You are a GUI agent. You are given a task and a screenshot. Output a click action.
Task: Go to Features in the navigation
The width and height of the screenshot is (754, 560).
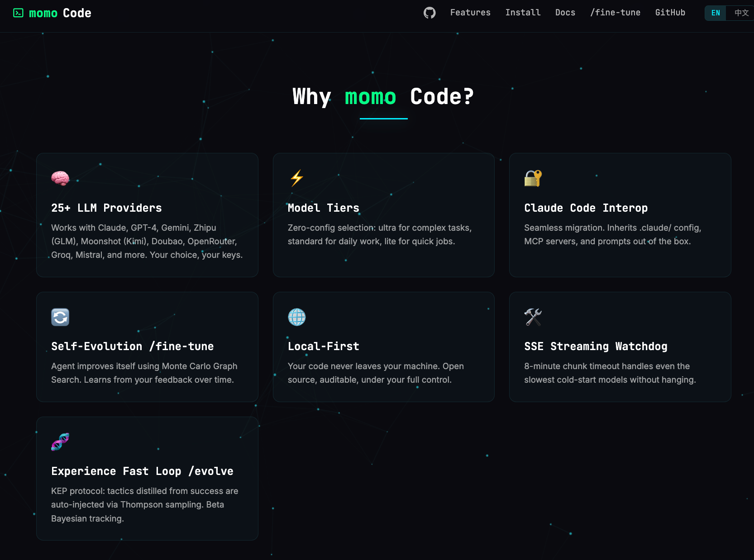[x=470, y=13]
